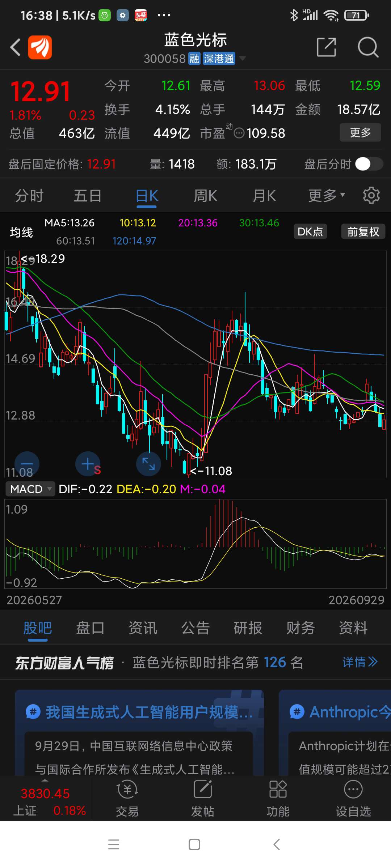Image resolution: width=391 pixels, height=868 pixels.
Task: Expand the 更多 chart period dropdown
Action: (327, 196)
